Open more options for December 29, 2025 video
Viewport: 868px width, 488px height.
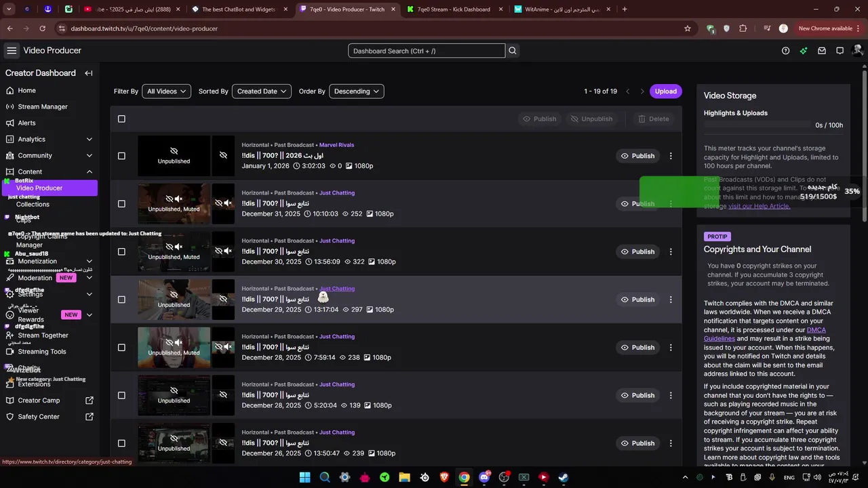pyautogui.click(x=671, y=300)
